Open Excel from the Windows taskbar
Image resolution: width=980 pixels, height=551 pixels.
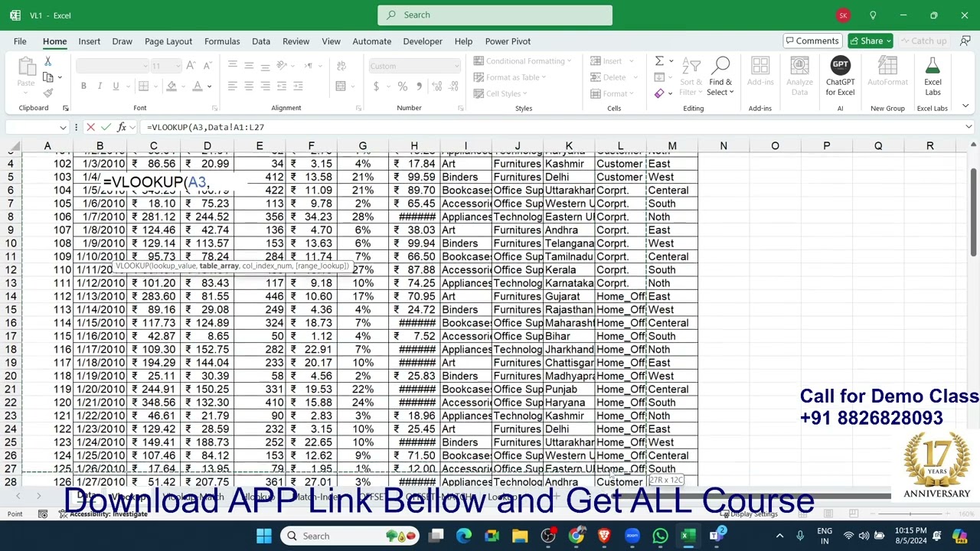(x=688, y=536)
